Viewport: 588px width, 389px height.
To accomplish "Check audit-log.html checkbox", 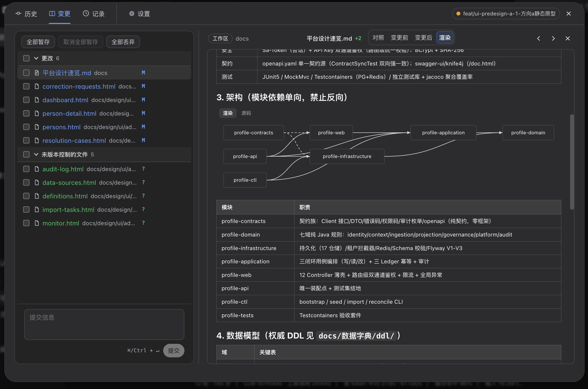I will point(26,169).
